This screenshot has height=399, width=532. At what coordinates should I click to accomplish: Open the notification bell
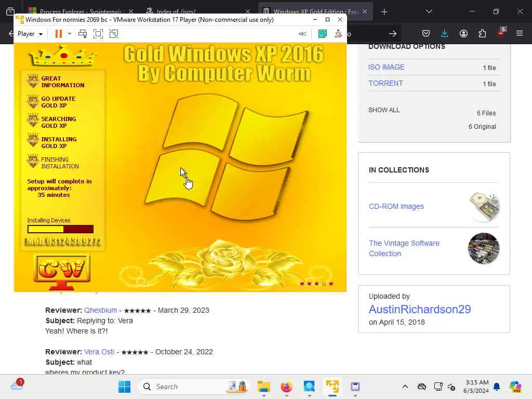point(497,387)
